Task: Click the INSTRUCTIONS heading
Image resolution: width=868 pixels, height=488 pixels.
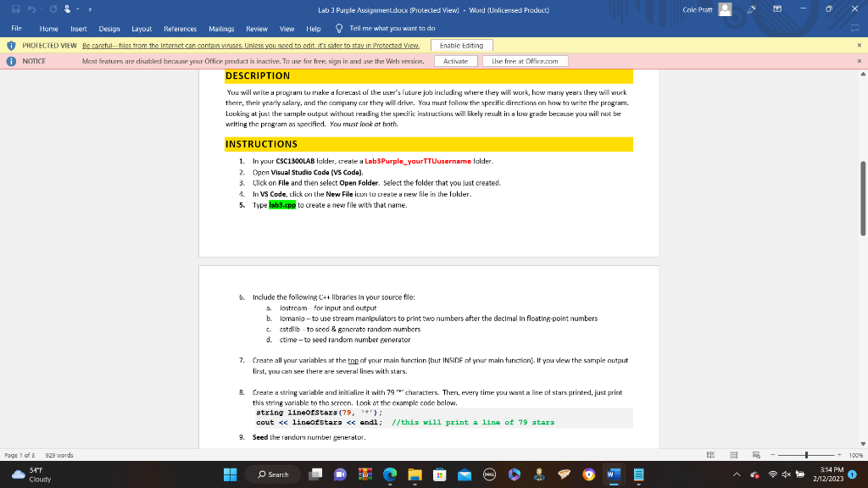Action: click(x=261, y=144)
